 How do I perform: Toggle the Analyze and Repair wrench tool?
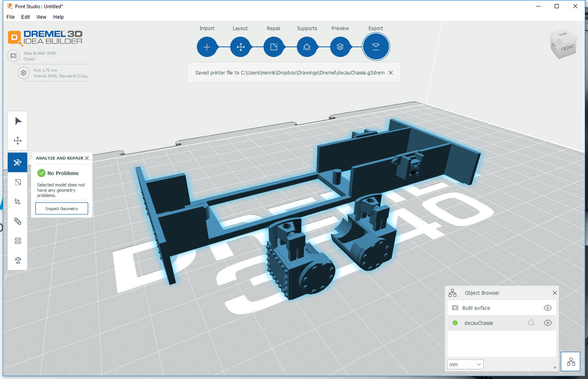18,162
